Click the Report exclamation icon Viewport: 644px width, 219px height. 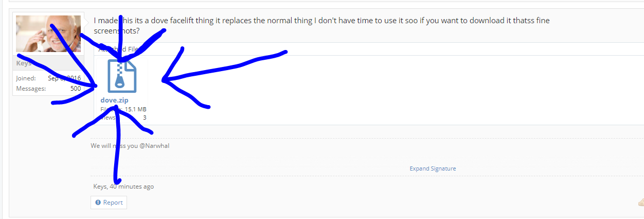pos(98,203)
